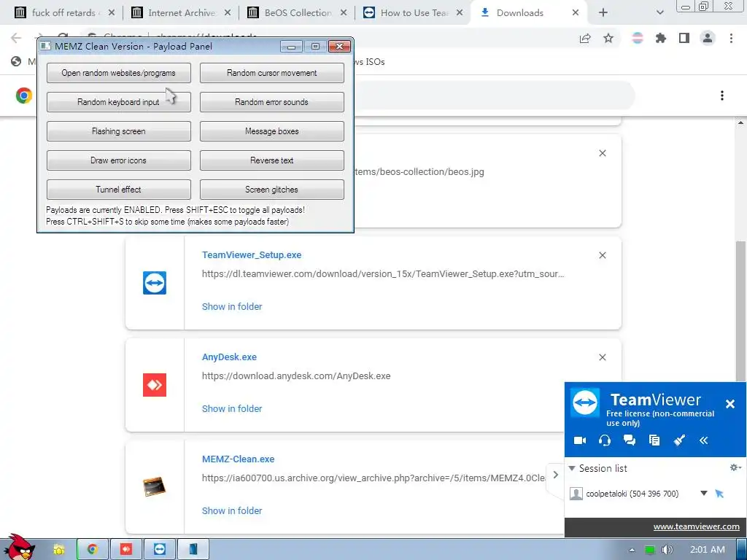747x560 pixels.
Task: Trigger Random cursor movement payload
Action: [271, 73]
